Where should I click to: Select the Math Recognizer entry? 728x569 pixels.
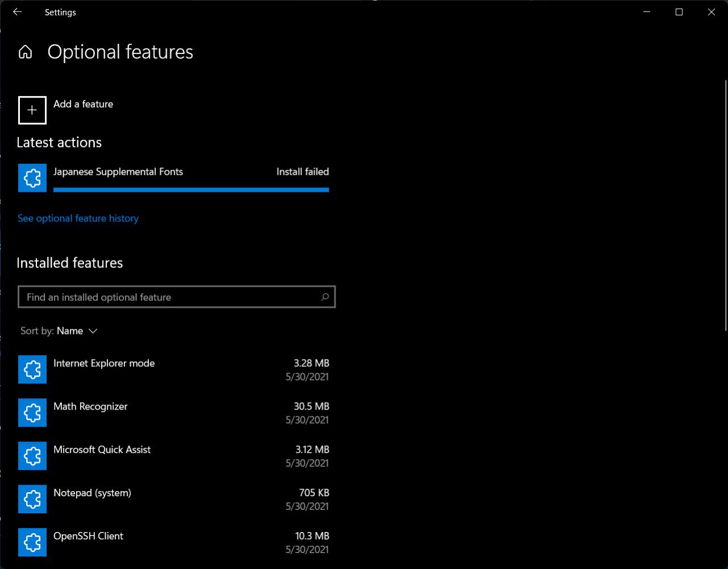point(173,413)
